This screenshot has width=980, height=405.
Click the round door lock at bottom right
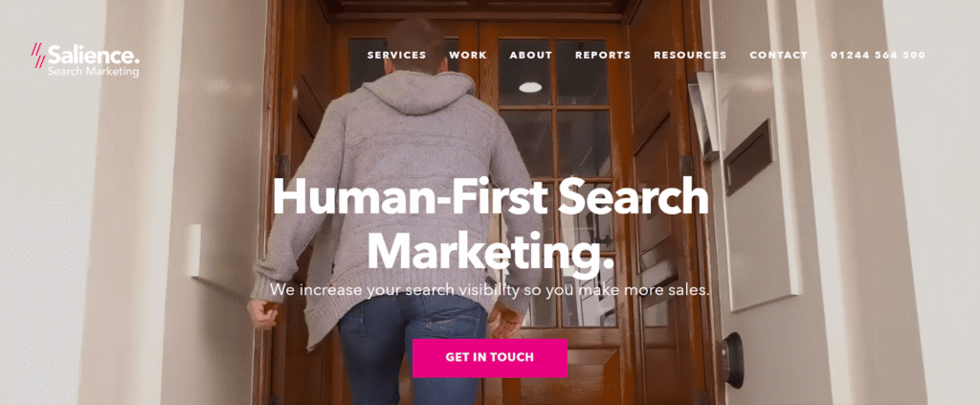pyautogui.click(x=733, y=360)
